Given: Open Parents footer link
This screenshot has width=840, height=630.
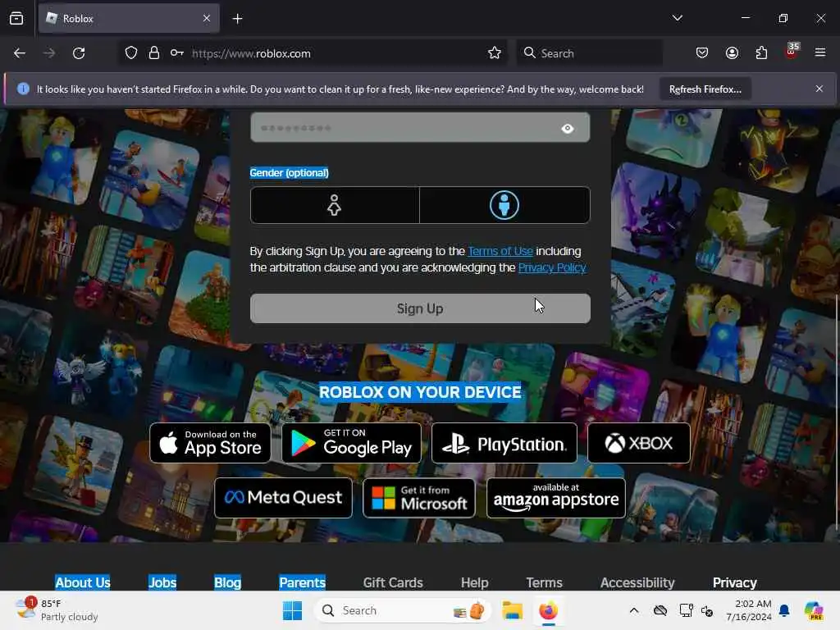Looking at the screenshot, I should 302,582.
